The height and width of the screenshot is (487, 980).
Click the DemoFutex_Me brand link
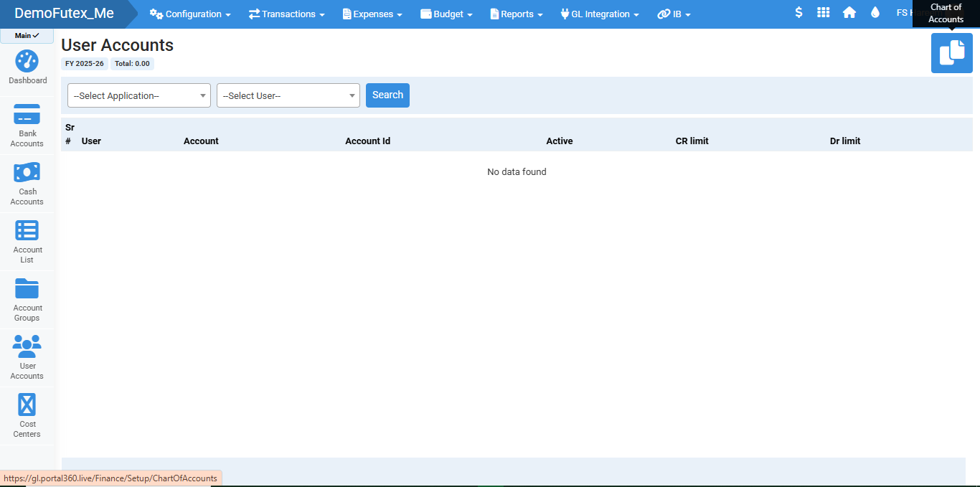pyautogui.click(x=64, y=14)
